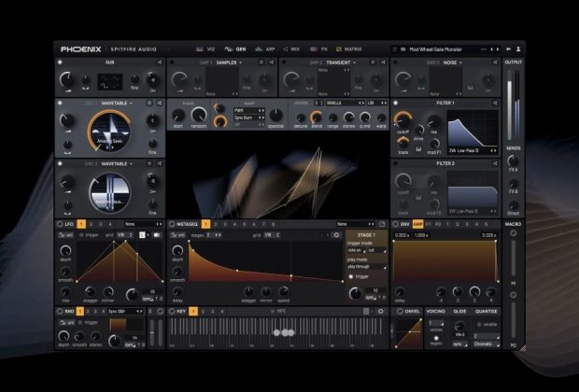The height and width of the screenshot is (392, 579).
Task: Enable the SMP 3 Noise power
Action: (x=395, y=63)
